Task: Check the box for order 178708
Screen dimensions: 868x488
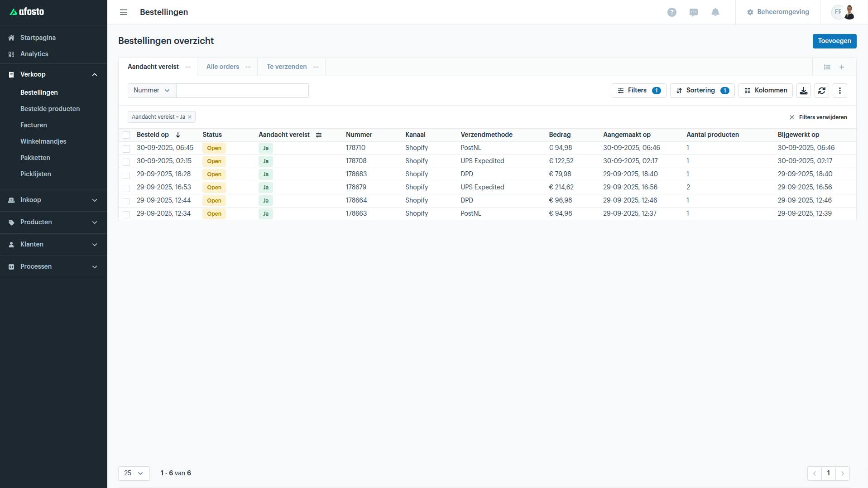Action: 126,162
